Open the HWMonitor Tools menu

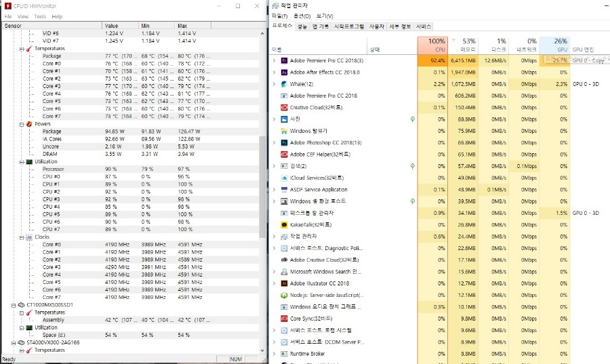[40, 16]
